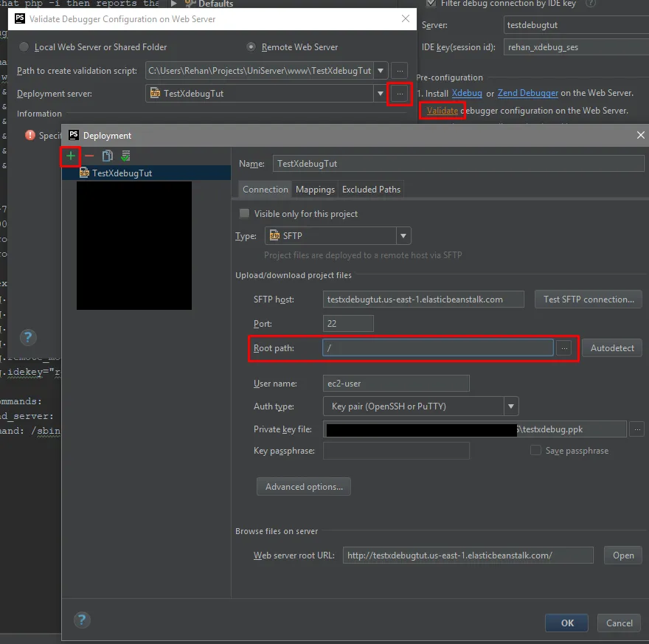Viewport: 649px width, 644px height.
Task: Click the Validate link
Action: (442, 111)
